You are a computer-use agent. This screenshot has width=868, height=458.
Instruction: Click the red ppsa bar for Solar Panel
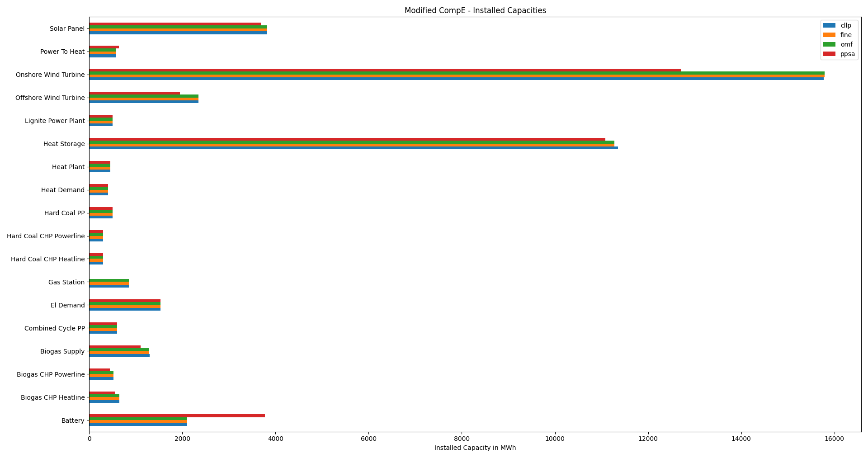click(x=175, y=24)
